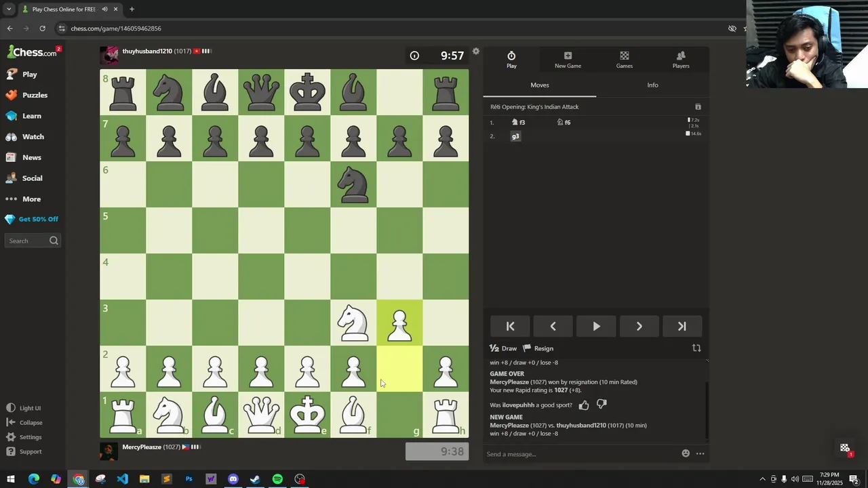Open Windows Start menu

(x=11, y=479)
